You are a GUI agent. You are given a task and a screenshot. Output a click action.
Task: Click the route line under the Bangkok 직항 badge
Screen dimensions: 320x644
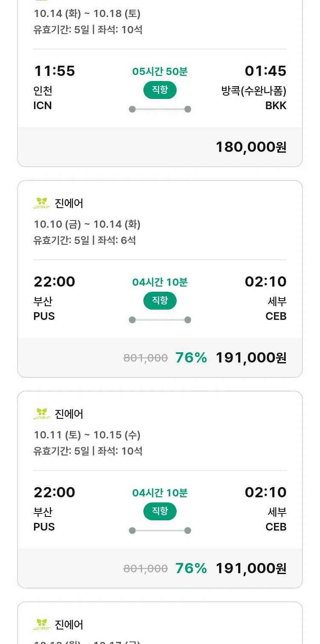coord(160,109)
